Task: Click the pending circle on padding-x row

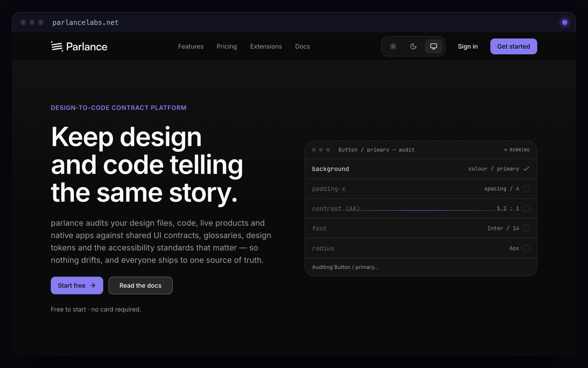Action: (526, 188)
